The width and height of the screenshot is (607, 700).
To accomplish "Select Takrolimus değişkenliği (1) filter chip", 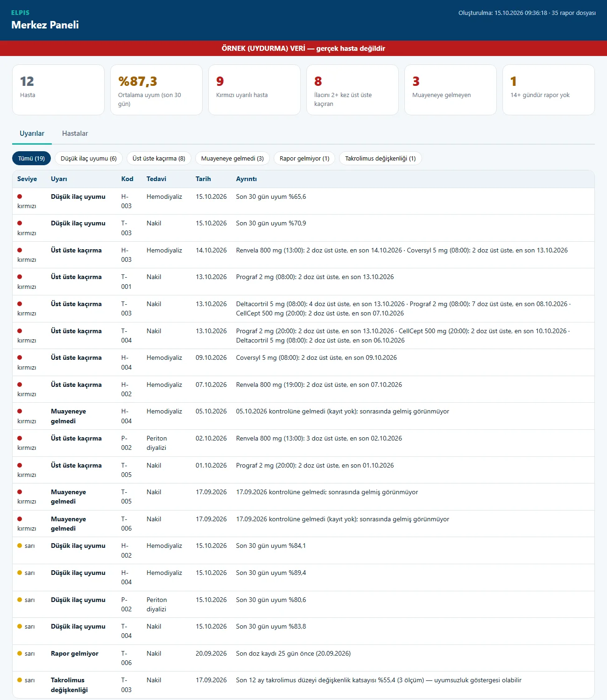I will click(381, 159).
